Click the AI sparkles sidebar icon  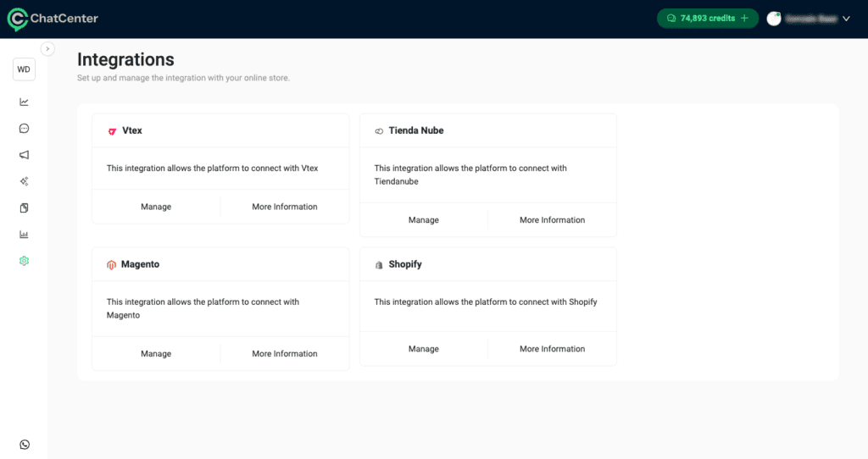(24, 181)
